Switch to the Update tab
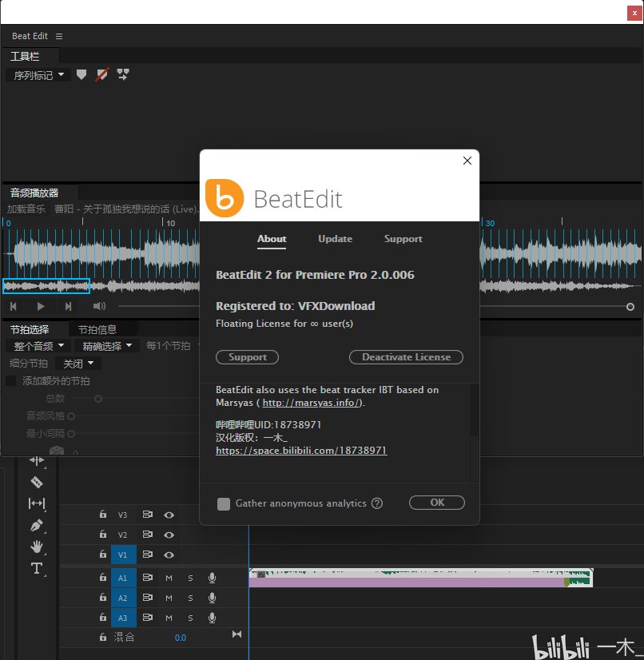 tap(335, 239)
